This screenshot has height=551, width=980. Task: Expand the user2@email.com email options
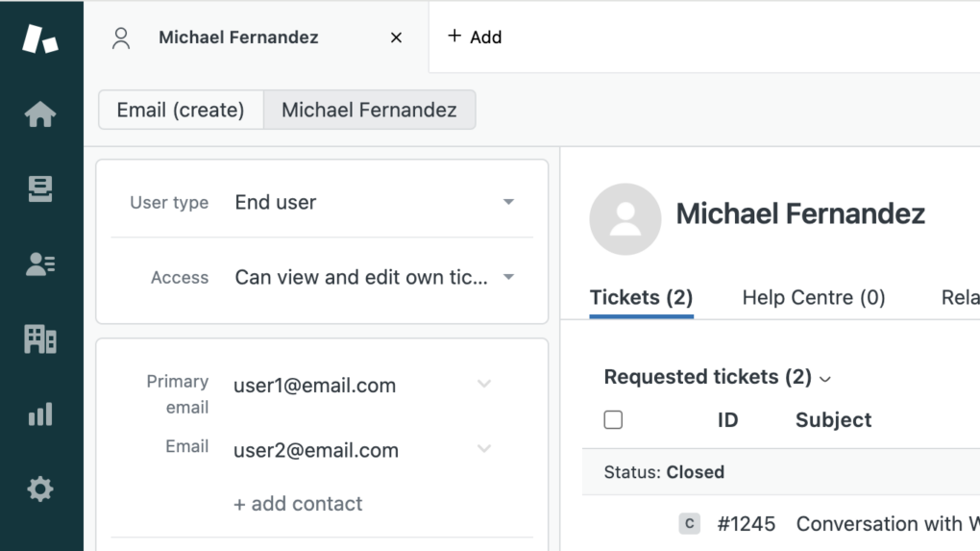click(484, 449)
